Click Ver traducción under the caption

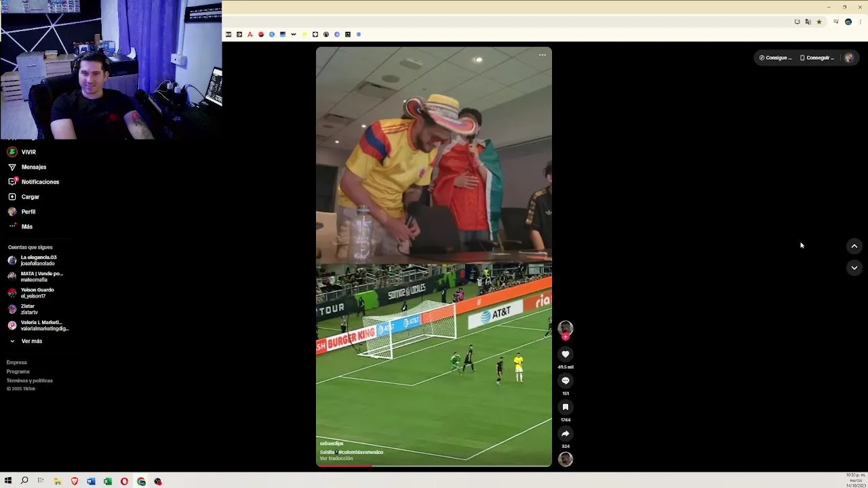tap(336, 459)
